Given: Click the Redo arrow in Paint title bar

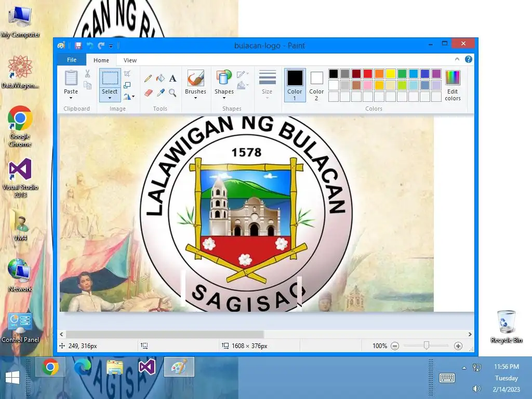Looking at the screenshot, I should coord(101,46).
